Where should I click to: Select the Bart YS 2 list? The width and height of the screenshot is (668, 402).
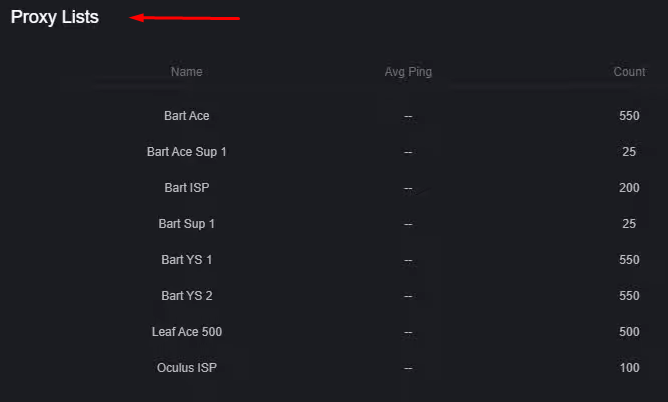click(187, 296)
